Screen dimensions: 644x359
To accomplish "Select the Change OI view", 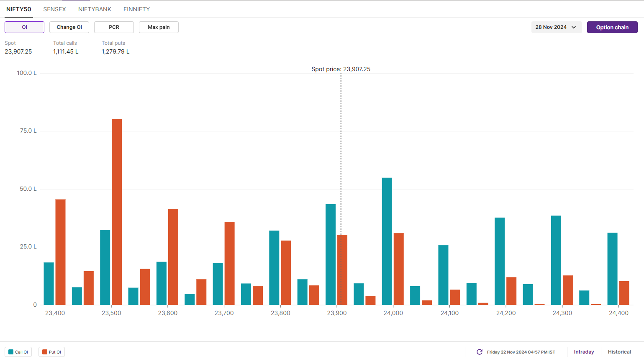I will (69, 27).
